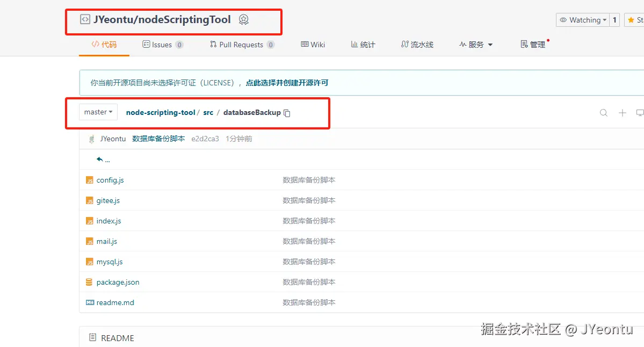Open the 流水线 tab
Image resolution: width=644 pixels, height=347 pixels.
(x=417, y=45)
